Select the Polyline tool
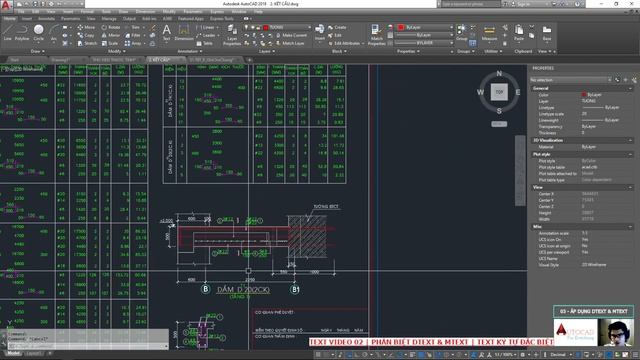 pyautogui.click(x=22, y=32)
